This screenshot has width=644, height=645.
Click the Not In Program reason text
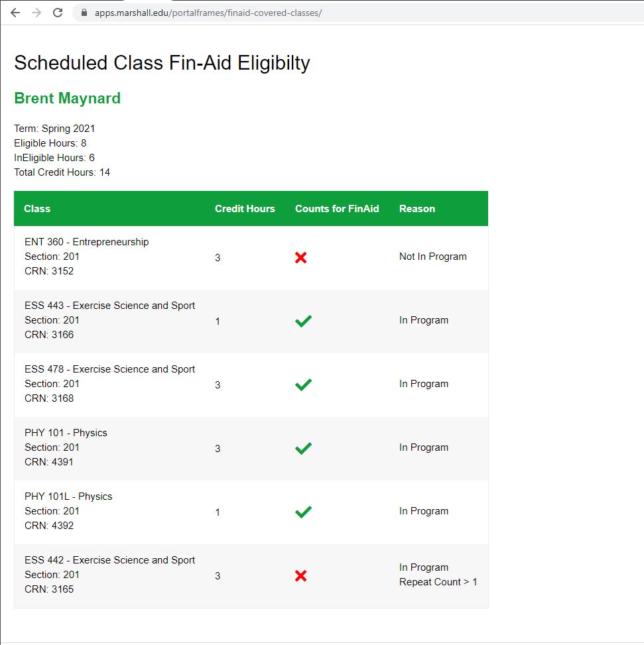[432, 257]
